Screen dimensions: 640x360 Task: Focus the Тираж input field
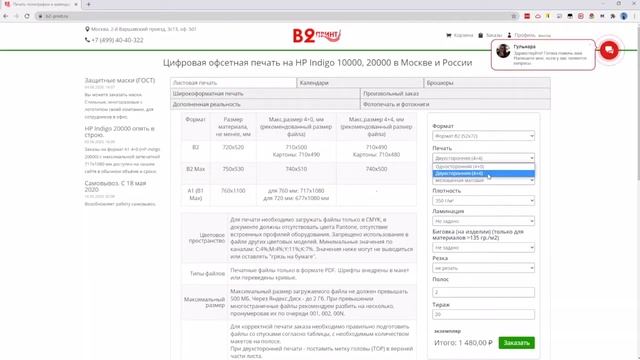point(483,314)
